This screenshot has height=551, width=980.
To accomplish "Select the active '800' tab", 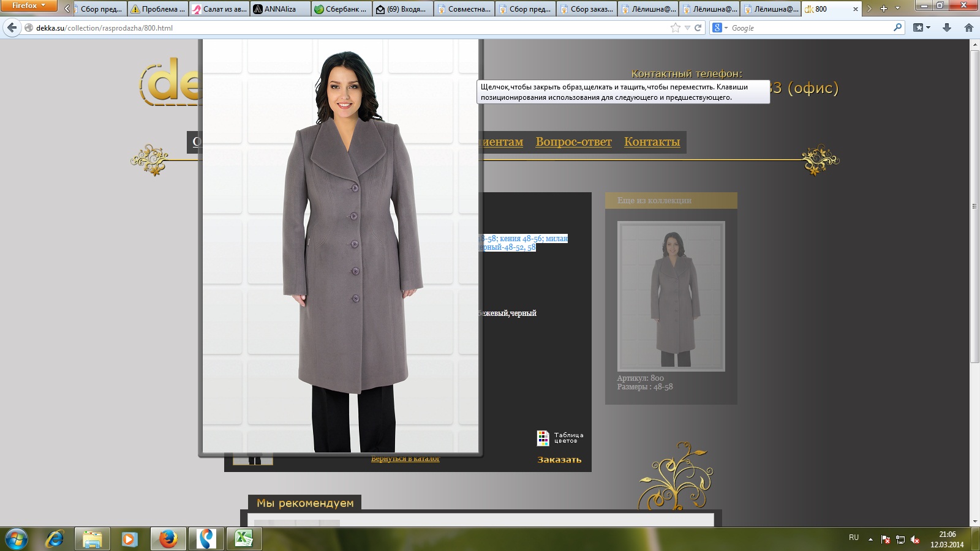I will pos(832,9).
